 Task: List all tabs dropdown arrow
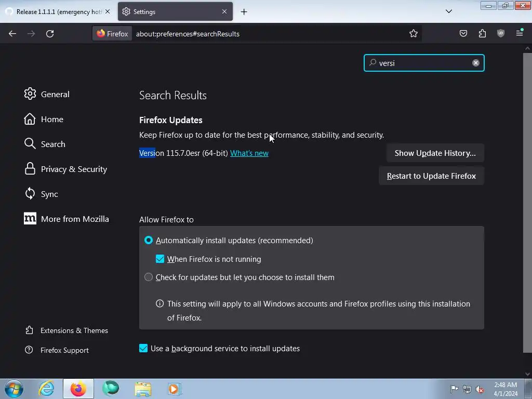[x=448, y=11]
